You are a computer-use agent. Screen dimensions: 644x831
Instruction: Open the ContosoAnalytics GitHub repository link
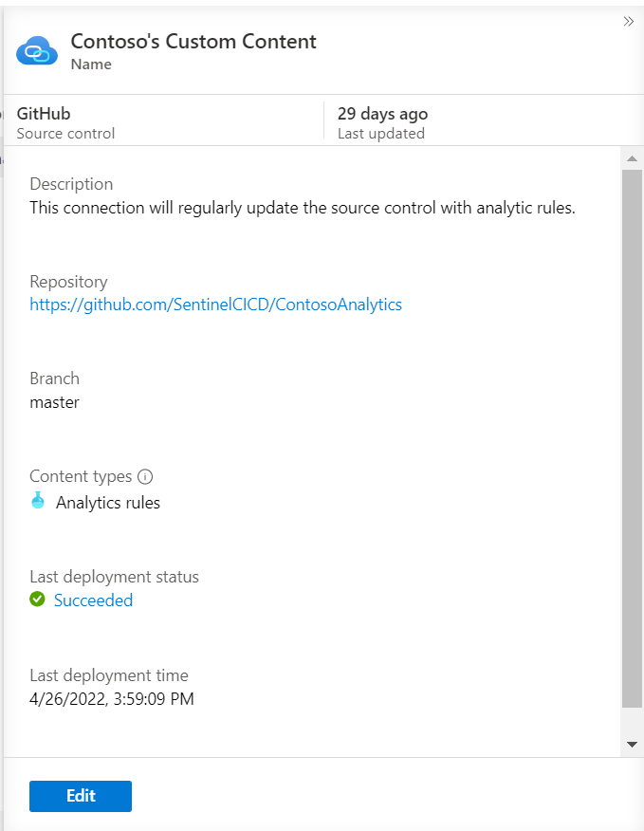pos(215,305)
